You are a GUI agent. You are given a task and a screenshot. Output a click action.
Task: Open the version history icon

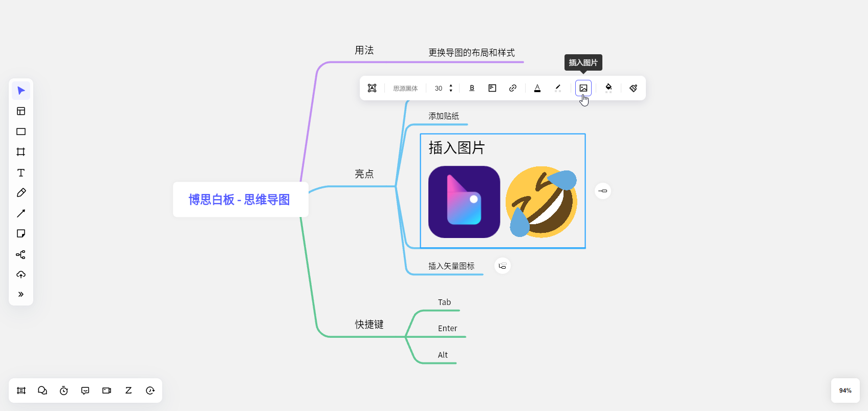[x=150, y=391]
